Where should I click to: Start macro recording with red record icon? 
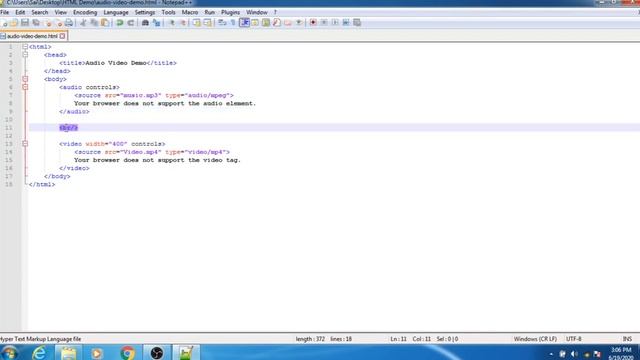click(x=313, y=23)
